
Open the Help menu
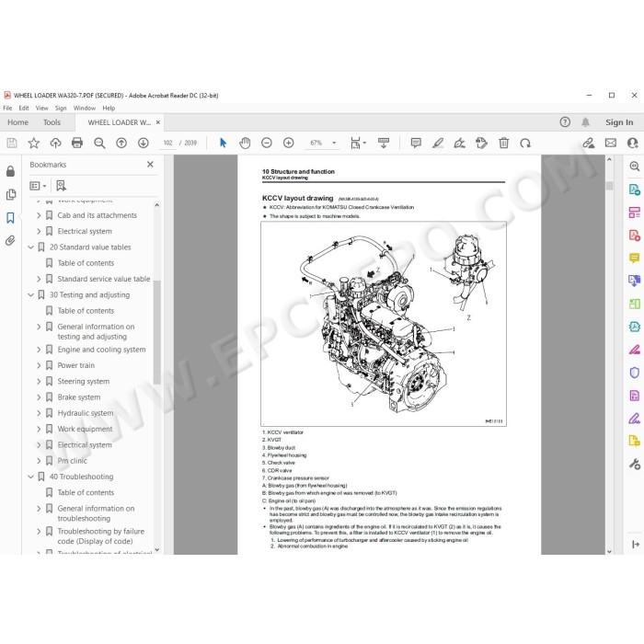[109, 108]
